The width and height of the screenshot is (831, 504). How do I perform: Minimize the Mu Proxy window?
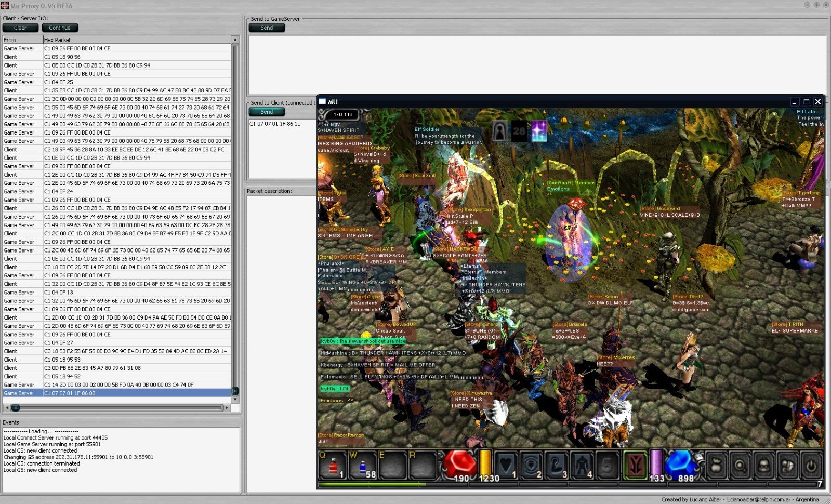click(x=807, y=5)
